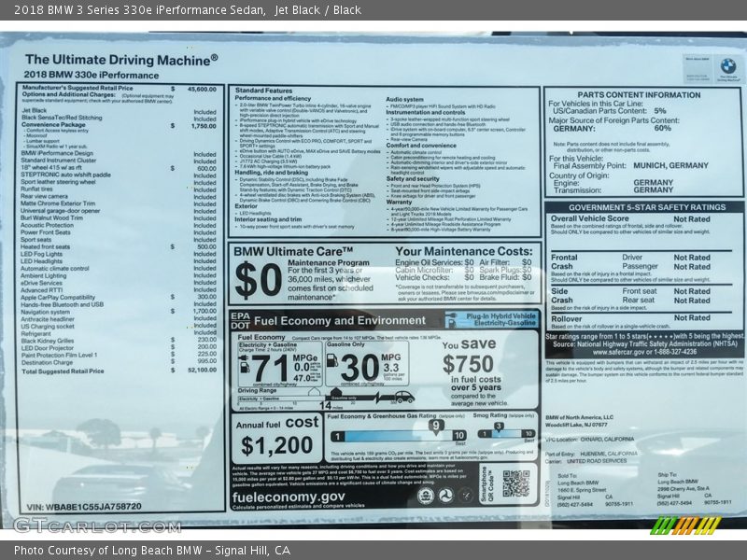Click 'BMW of North America, LLC' text

coord(579,417)
